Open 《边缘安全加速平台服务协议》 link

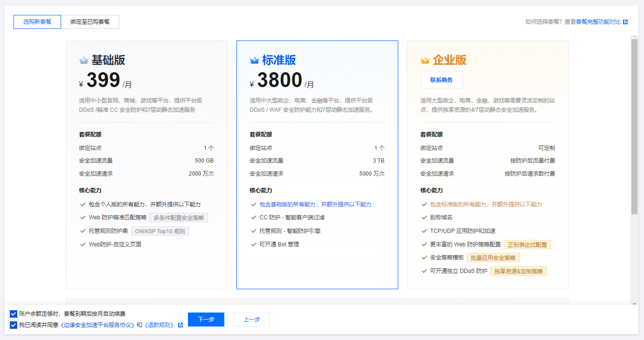97,325
